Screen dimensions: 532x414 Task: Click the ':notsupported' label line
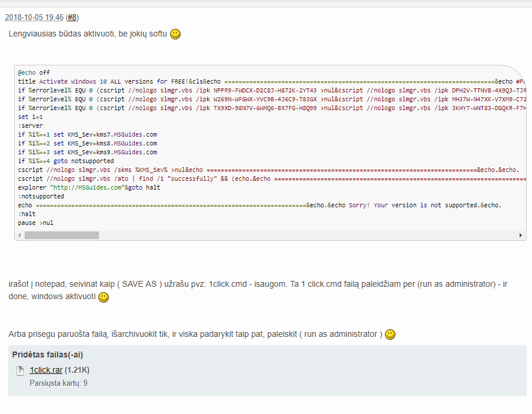coord(41,196)
